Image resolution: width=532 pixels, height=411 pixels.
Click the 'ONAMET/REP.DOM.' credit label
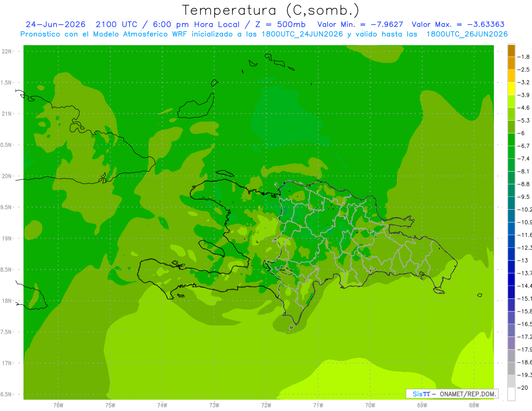[467, 394]
